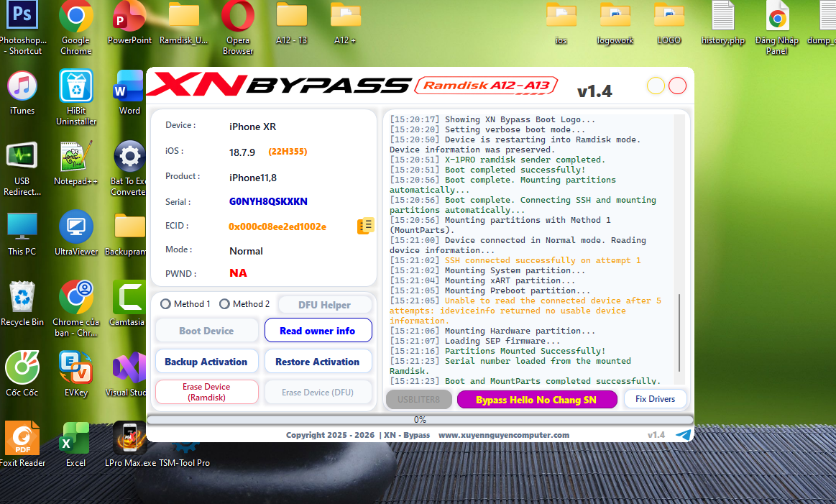Image resolution: width=836 pixels, height=504 pixels.
Task: Launch Opera Browser from desktop
Action: point(238,27)
